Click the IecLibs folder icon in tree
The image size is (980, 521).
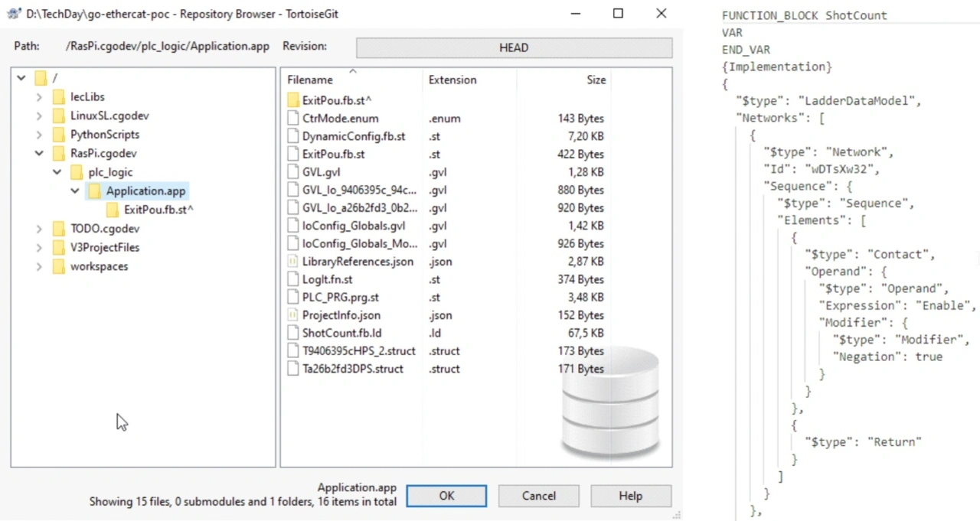point(58,97)
